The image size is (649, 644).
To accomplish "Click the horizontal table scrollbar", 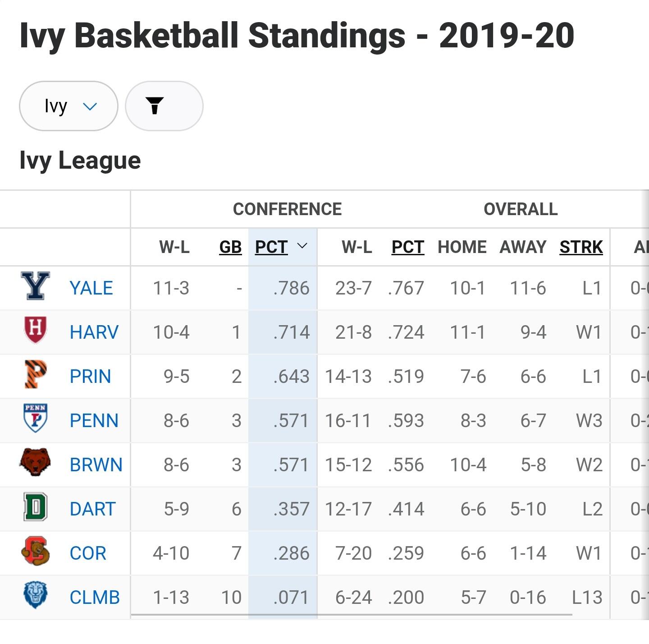I will pos(352,614).
